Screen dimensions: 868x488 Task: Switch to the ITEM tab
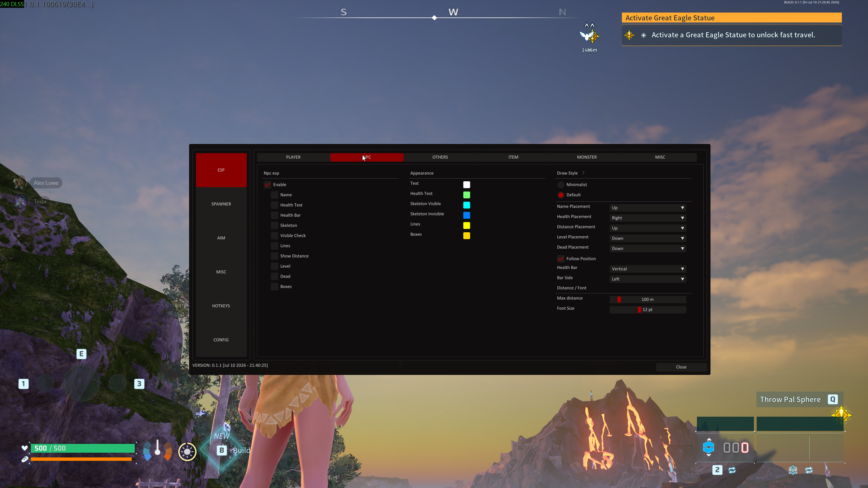pyautogui.click(x=513, y=157)
